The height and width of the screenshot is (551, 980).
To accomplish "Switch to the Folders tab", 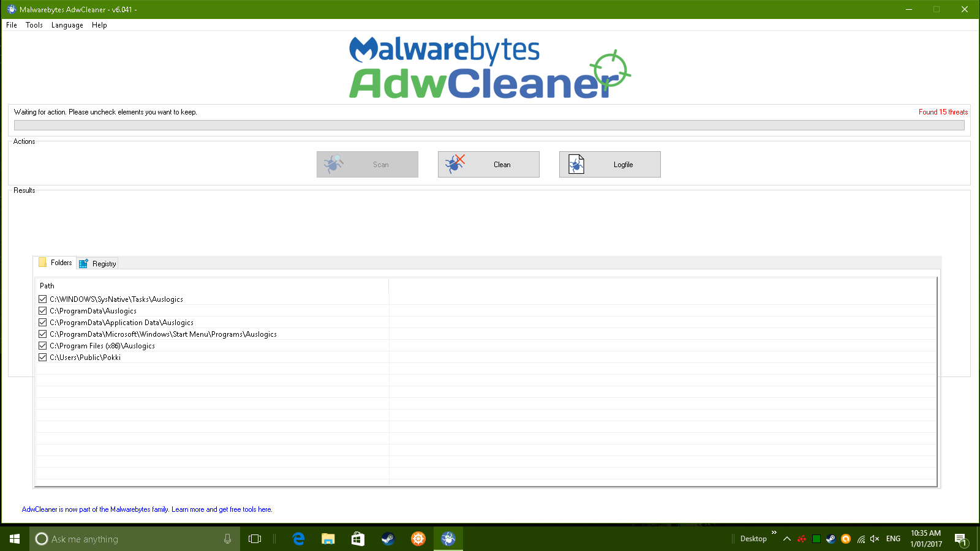I will point(55,263).
